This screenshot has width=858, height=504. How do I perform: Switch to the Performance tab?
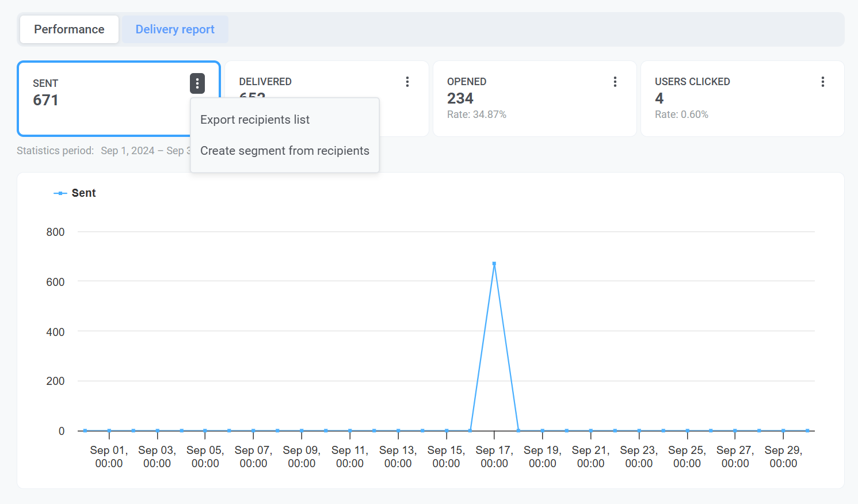tap(69, 29)
